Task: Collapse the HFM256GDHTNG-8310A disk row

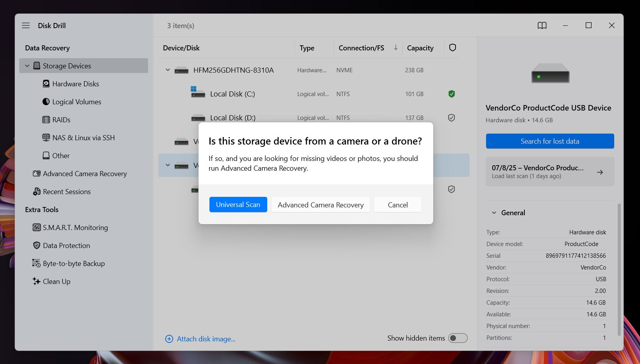Action: (x=168, y=70)
